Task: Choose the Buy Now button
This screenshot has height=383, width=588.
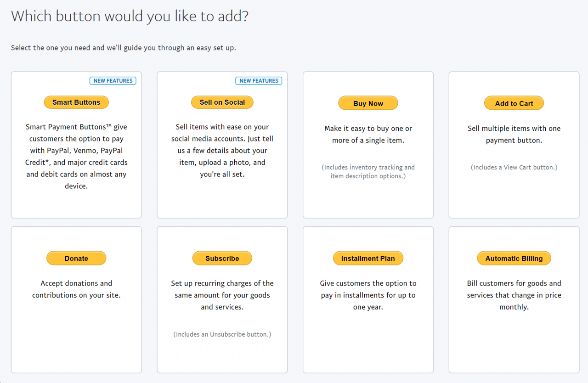Action: point(368,103)
